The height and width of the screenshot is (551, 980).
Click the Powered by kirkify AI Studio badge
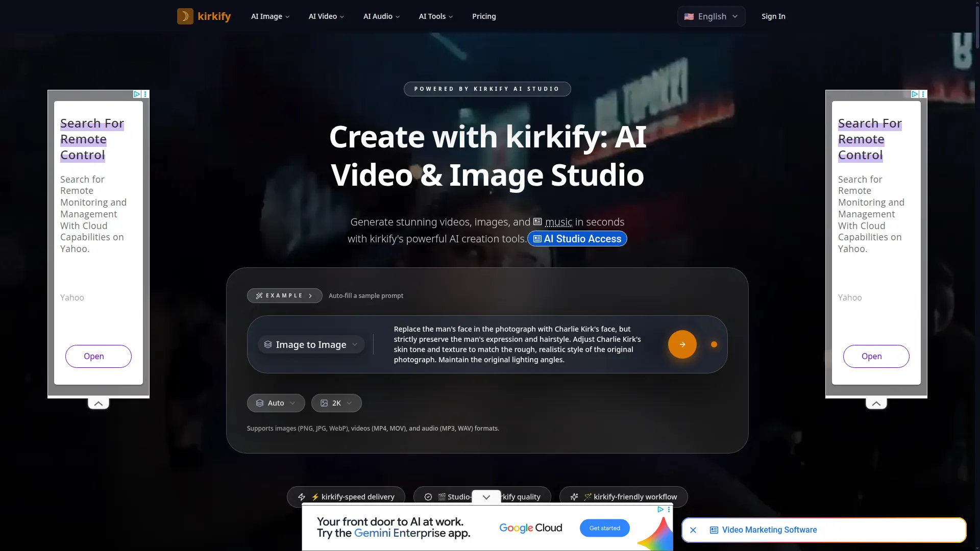click(x=487, y=89)
